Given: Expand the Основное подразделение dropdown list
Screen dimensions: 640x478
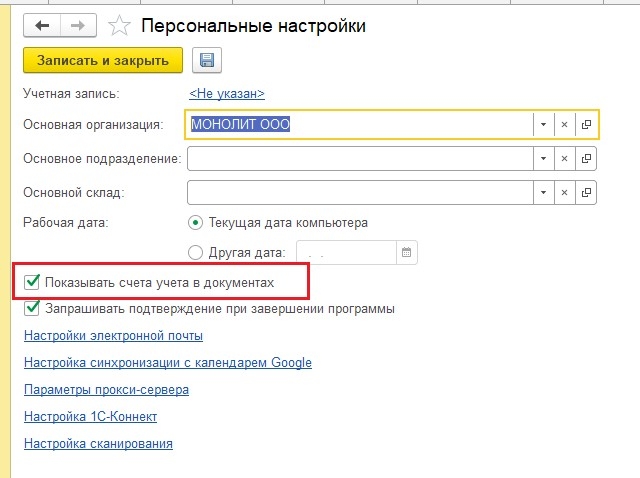Looking at the screenshot, I should pos(542,159).
